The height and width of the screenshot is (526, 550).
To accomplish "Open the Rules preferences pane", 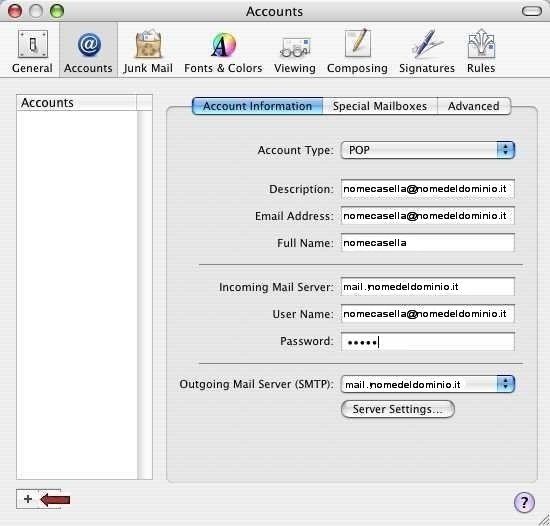I will (x=481, y=51).
